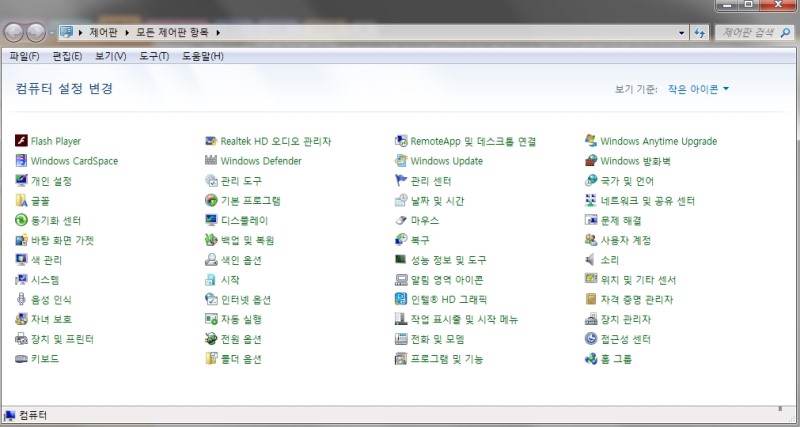Click the 모든 제어판 항목 breadcrumb segment
This screenshot has width=800, height=427.
(172, 33)
